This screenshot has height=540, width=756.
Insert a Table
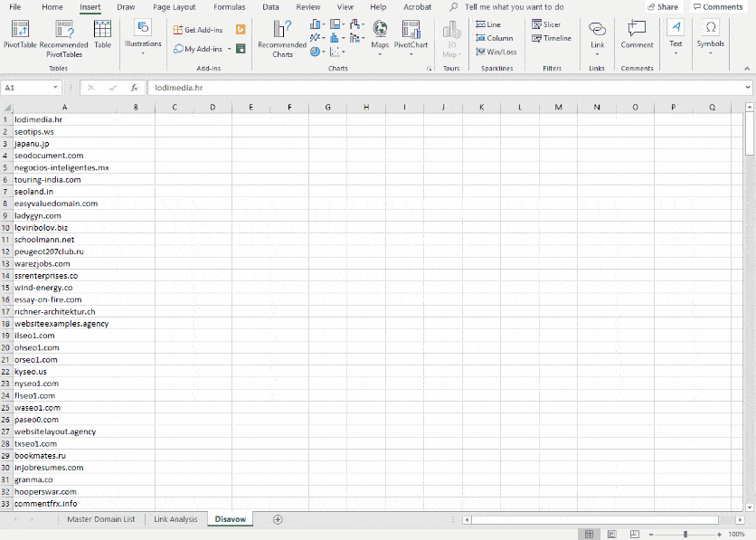[101, 36]
